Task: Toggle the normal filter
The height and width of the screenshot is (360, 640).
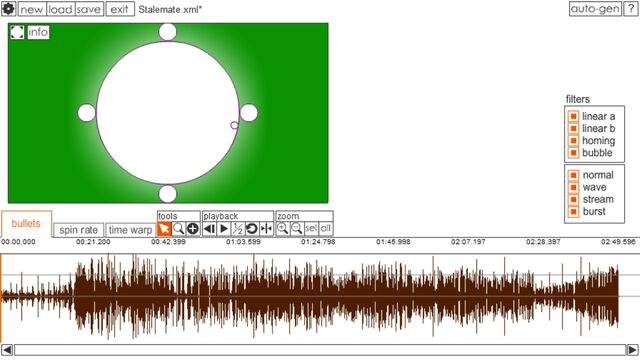Action: click(573, 175)
